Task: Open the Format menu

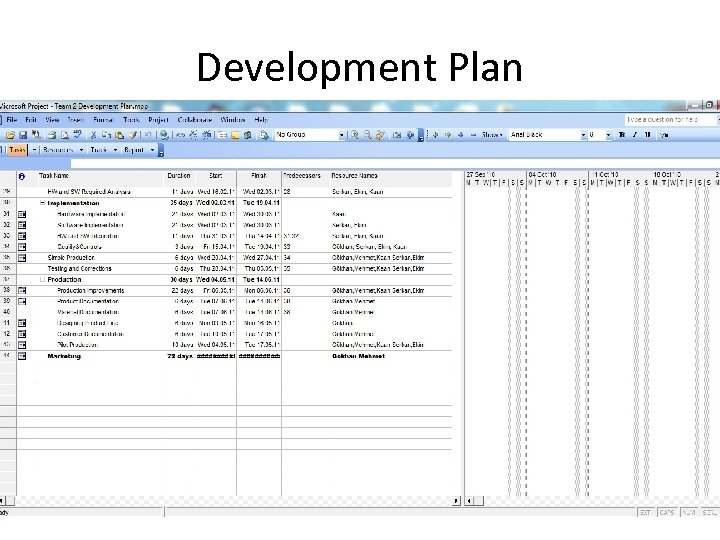Action: click(x=103, y=120)
